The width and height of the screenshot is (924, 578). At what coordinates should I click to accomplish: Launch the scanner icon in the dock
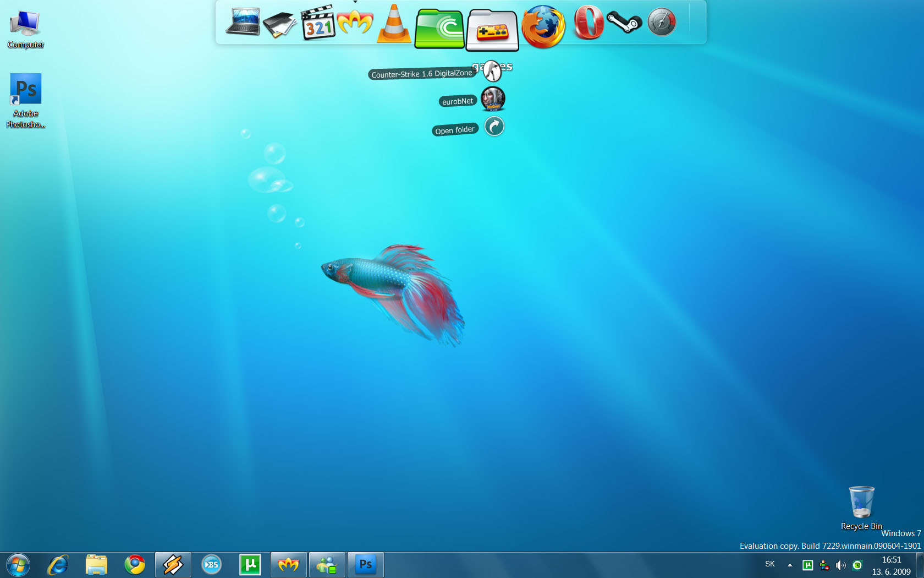click(279, 24)
